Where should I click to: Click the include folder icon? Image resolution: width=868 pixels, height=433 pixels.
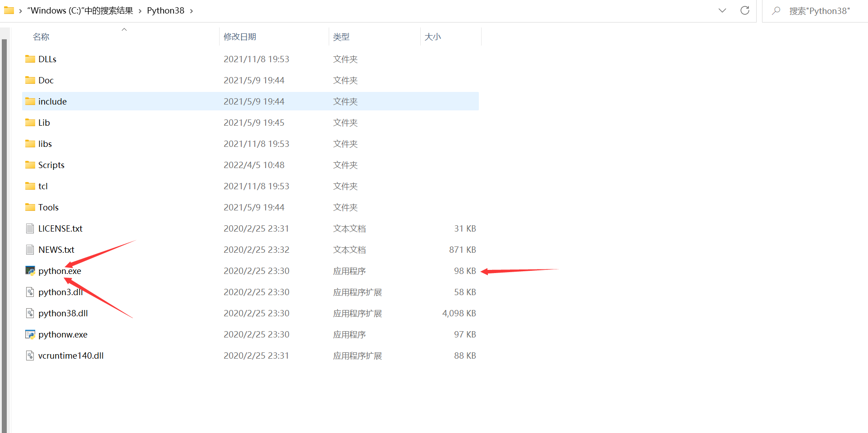[30, 101]
